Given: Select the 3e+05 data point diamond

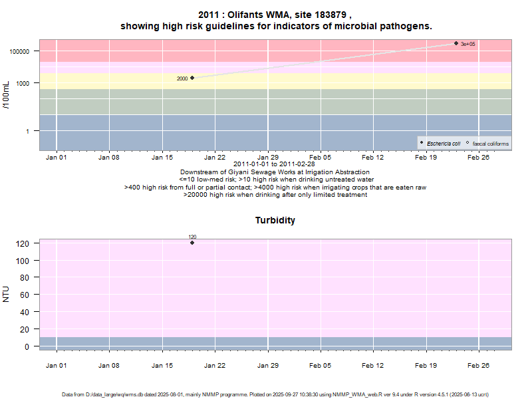Looking at the screenshot, I should 456,43.
